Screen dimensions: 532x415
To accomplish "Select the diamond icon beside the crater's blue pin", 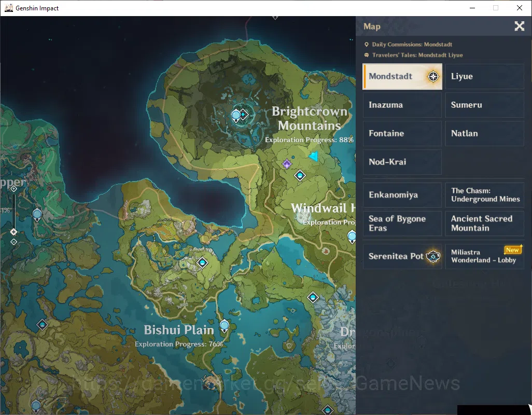I will [243, 114].
